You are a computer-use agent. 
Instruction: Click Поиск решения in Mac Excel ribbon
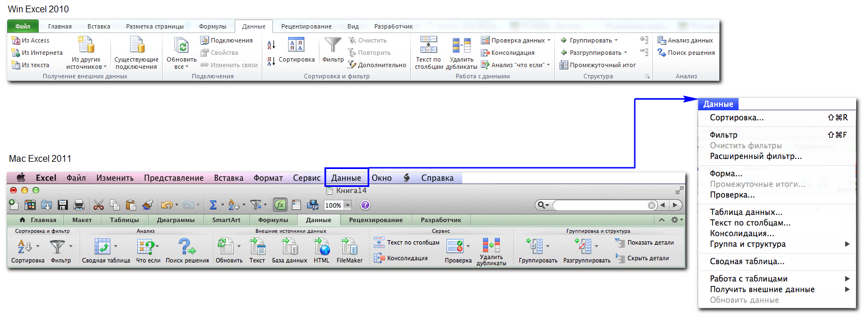coord(187,250)
